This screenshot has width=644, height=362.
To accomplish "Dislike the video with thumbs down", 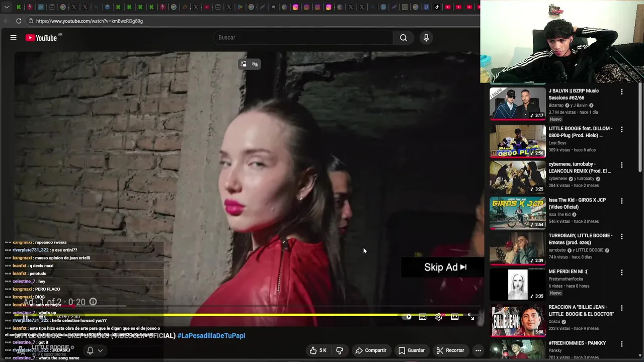I will click(x=340, y=350).
